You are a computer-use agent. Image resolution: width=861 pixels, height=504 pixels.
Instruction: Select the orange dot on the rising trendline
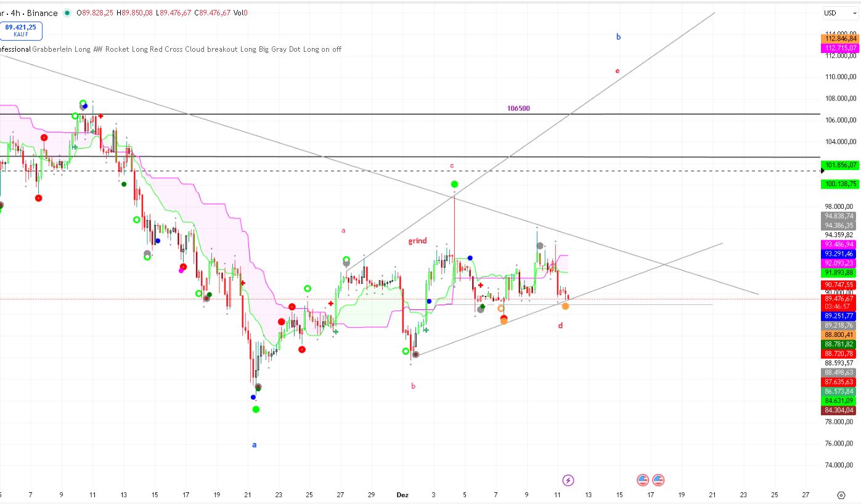coord(565,306)
